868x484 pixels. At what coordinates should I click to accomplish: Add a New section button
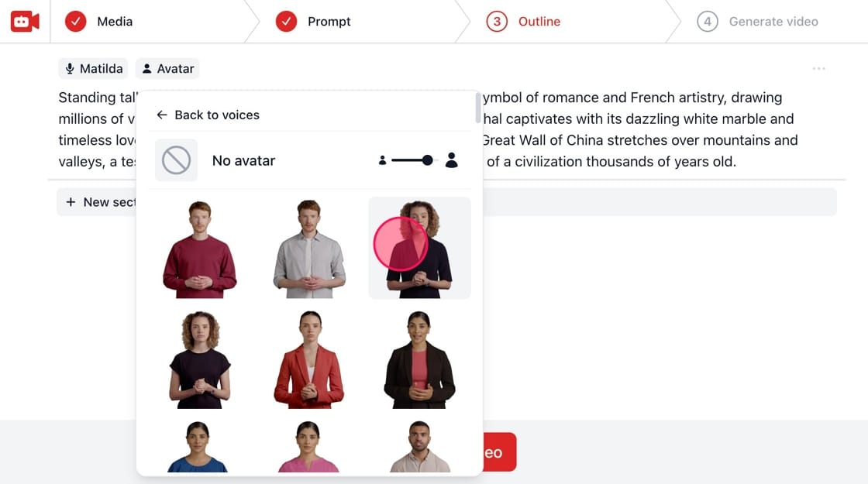pos(98,202)
